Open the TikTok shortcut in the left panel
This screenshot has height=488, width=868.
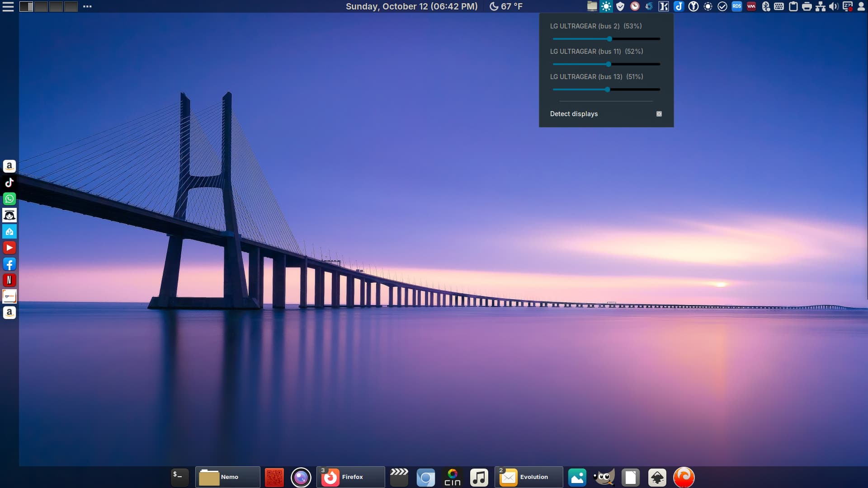[x=9, y=183]
